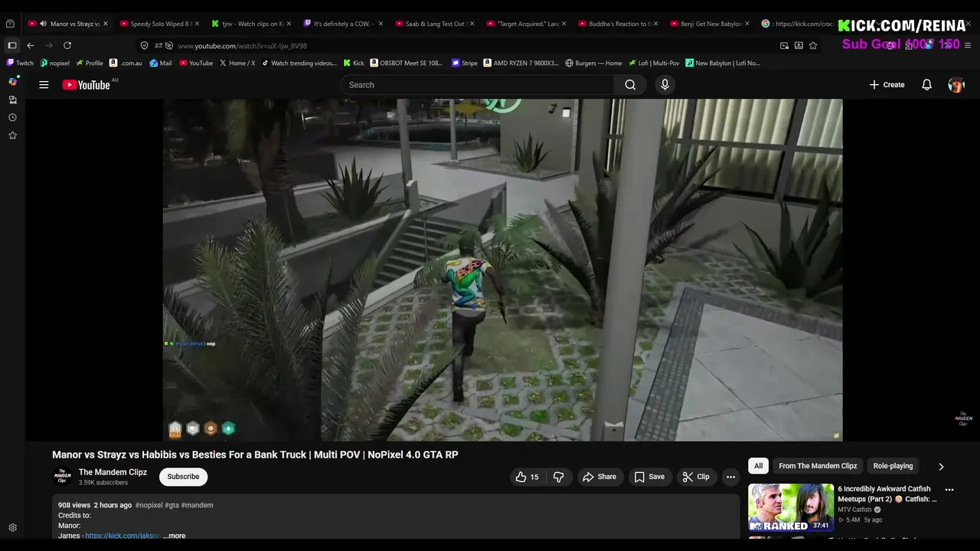
Task: Like the video with thumbs up
Action: pyautogui.click(x=528, y=477)
